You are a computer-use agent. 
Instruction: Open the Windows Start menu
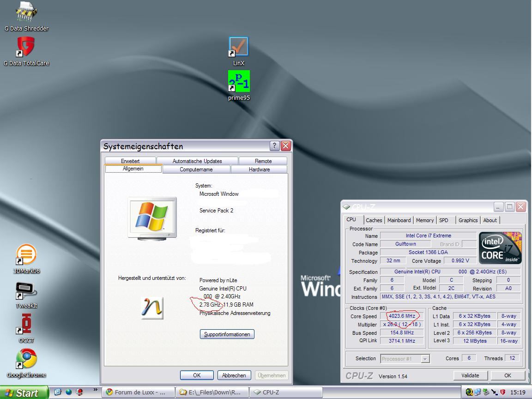(24, 393)
